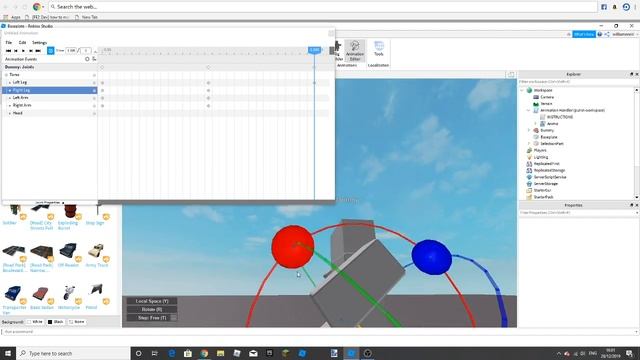Click the red rotation handle sphere
The height and width of the screenshot is (360, 640).
tap(293, 247)
